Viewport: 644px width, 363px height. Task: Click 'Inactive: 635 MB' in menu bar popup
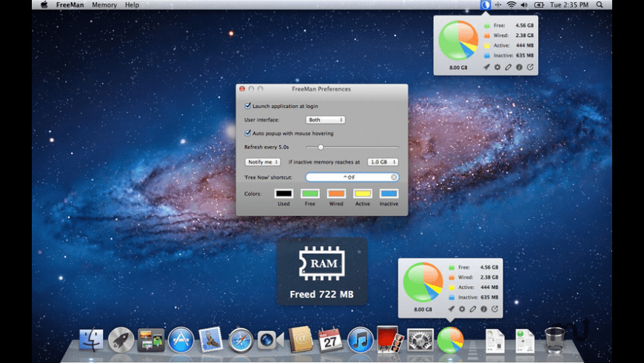coord(509,56)
